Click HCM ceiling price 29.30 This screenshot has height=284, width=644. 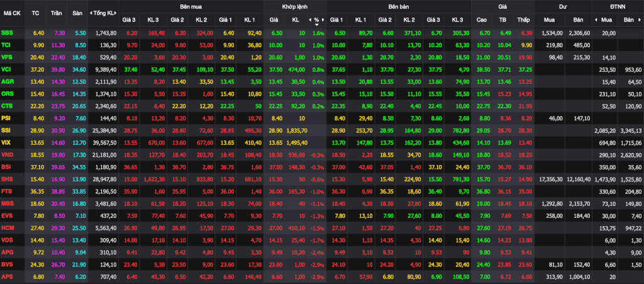pos(57,228)
